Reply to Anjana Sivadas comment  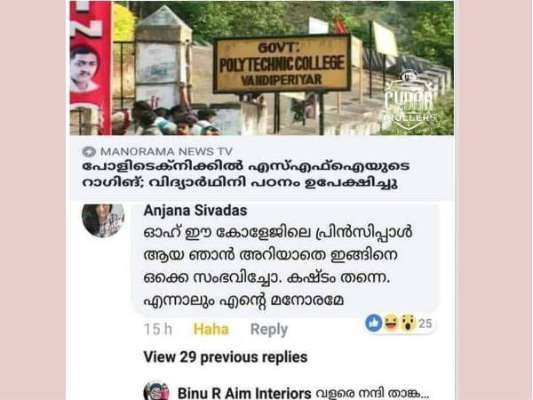click(x=269, y=329)
